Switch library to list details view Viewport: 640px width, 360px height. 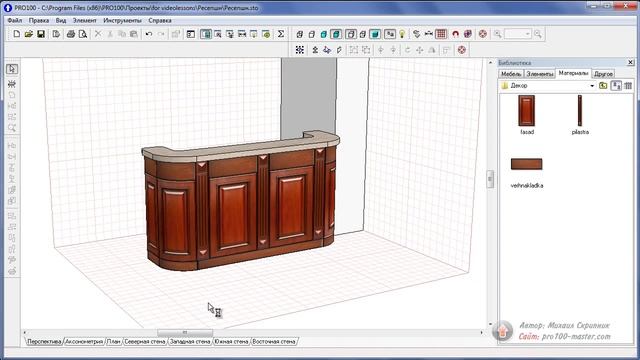coord(628,86)
